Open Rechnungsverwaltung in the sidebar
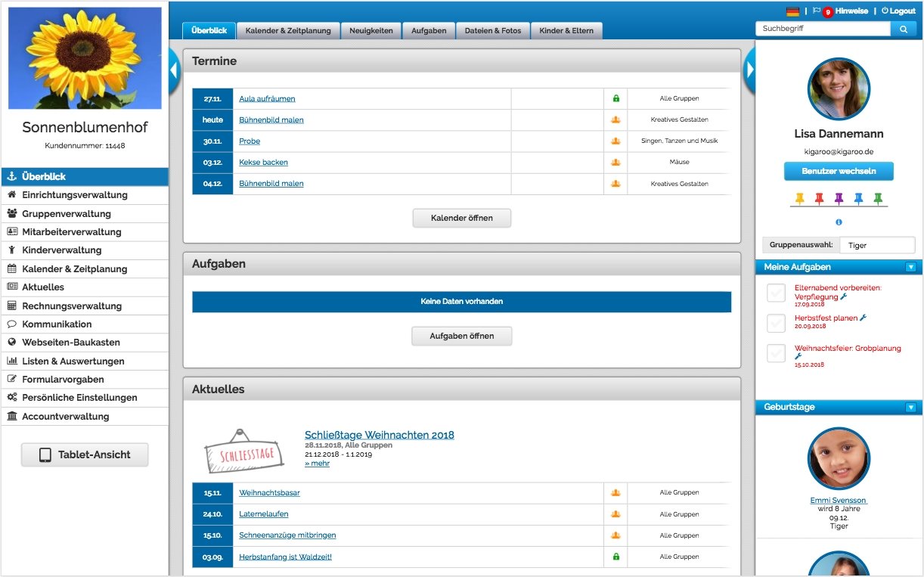Viewport: 924px width, 577px height. (x=85, y=306)
